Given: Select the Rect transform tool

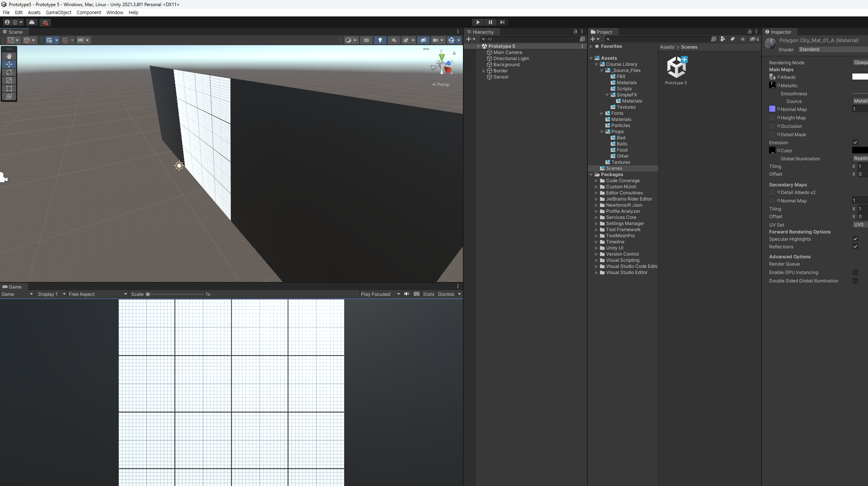Looking at the screenshot, I should pyautogui.click(x=9, y=88).
